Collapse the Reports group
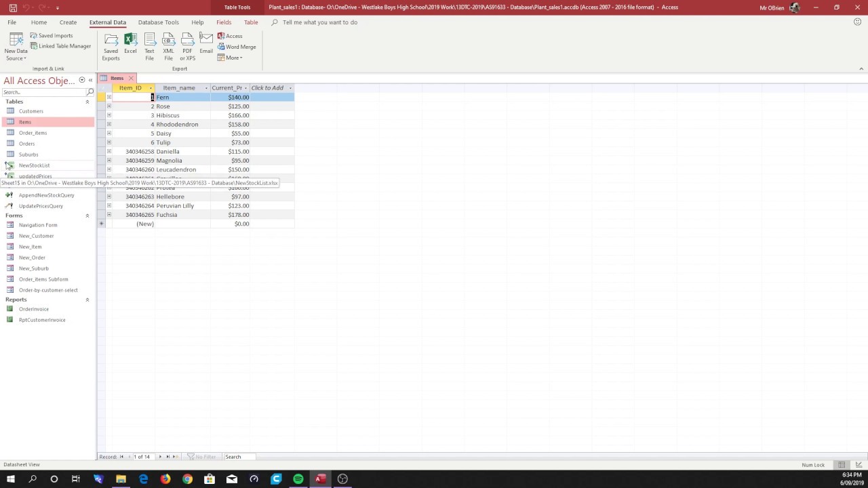This screenshot has height=488, width=868. [x=87, y=300]
